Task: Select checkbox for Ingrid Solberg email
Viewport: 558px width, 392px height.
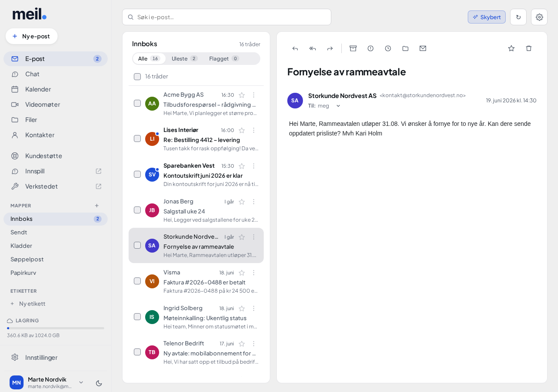Action: coord(137,317)
